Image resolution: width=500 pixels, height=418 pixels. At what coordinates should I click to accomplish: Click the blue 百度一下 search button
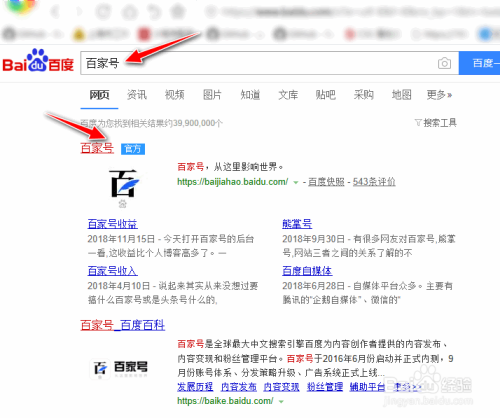479,63
